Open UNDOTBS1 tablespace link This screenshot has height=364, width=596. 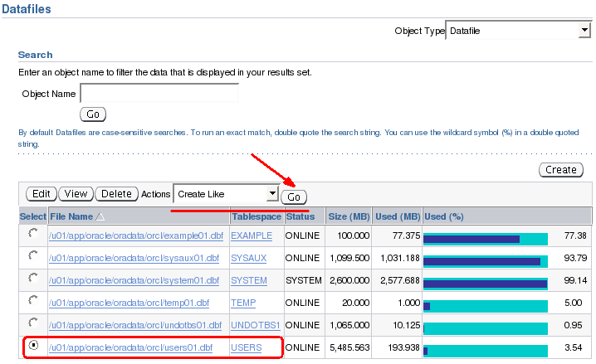255,325
